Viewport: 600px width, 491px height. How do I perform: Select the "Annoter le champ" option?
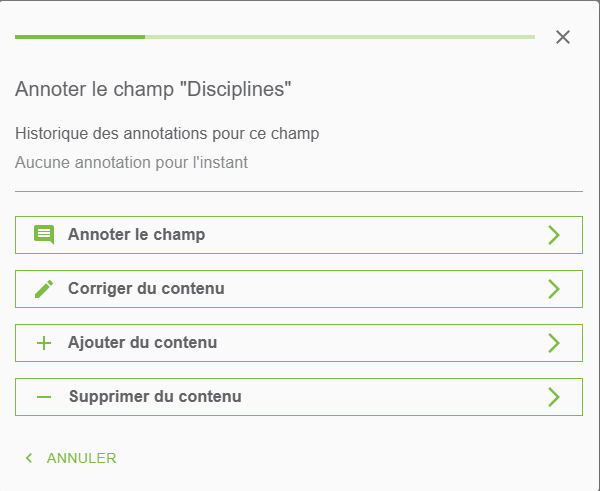(299, 235)
